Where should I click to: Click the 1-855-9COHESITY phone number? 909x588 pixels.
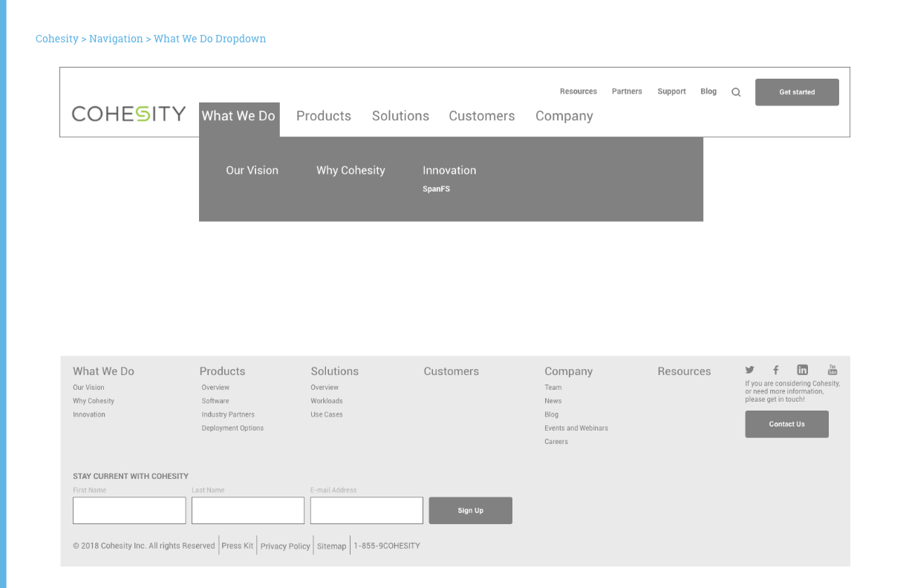pyautogui.click(x=387, y=546)
